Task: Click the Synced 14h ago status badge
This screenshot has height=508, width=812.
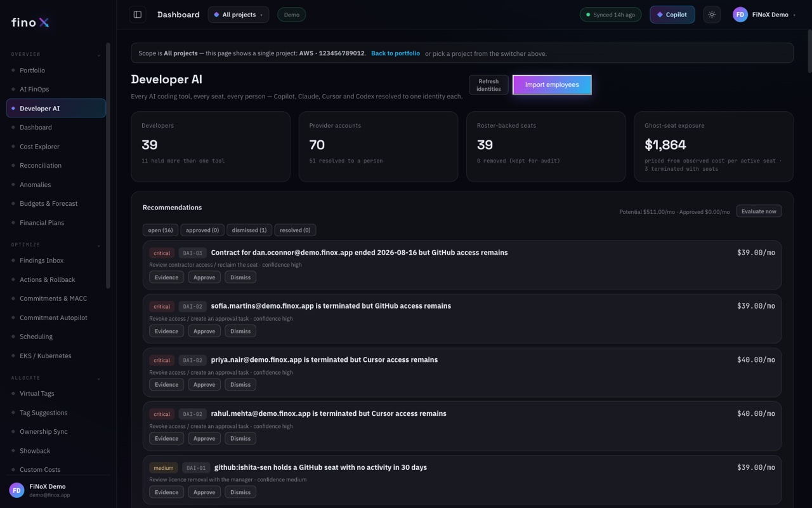Action: tap(610, 15)
